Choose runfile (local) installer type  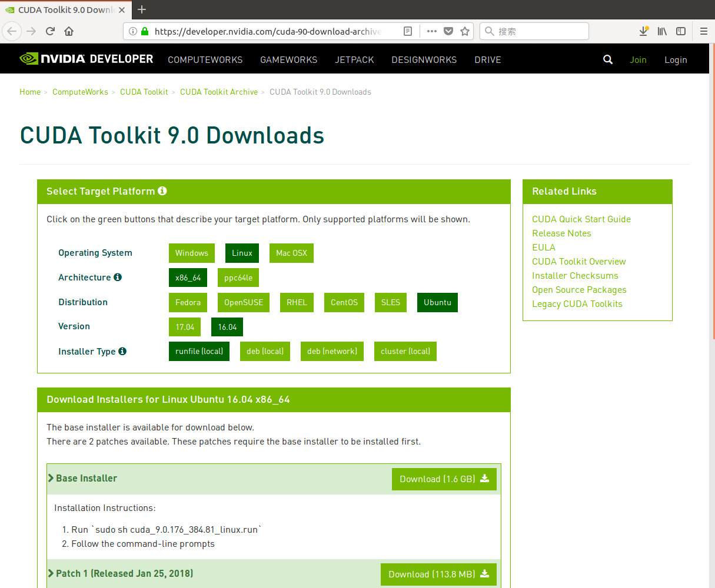[199, 351]
